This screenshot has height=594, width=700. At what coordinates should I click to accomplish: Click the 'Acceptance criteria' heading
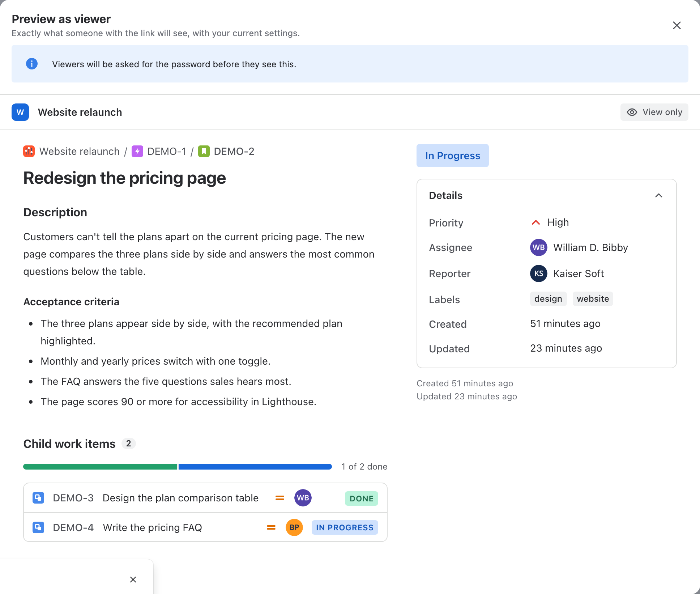(71, 302)
